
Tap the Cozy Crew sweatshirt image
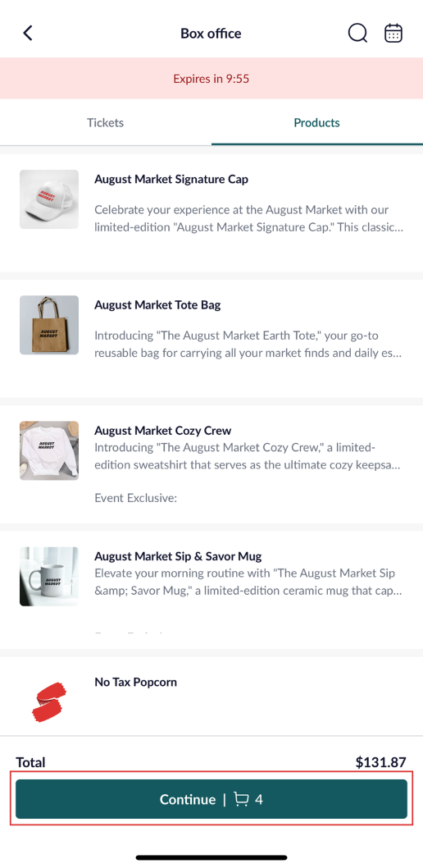[x=49, y=450]
